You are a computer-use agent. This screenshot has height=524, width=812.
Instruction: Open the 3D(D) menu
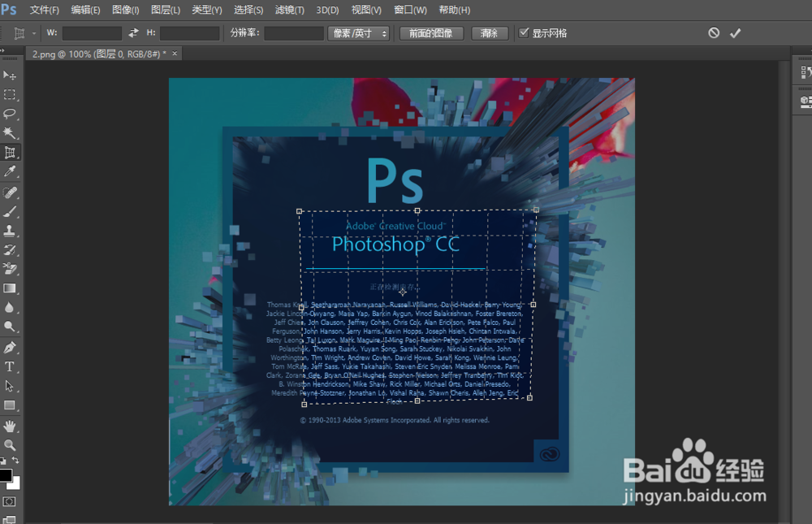pos(327,10)
